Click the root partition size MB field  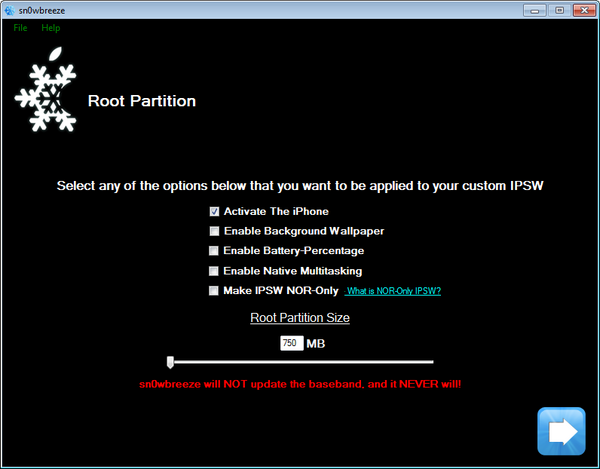291,343
